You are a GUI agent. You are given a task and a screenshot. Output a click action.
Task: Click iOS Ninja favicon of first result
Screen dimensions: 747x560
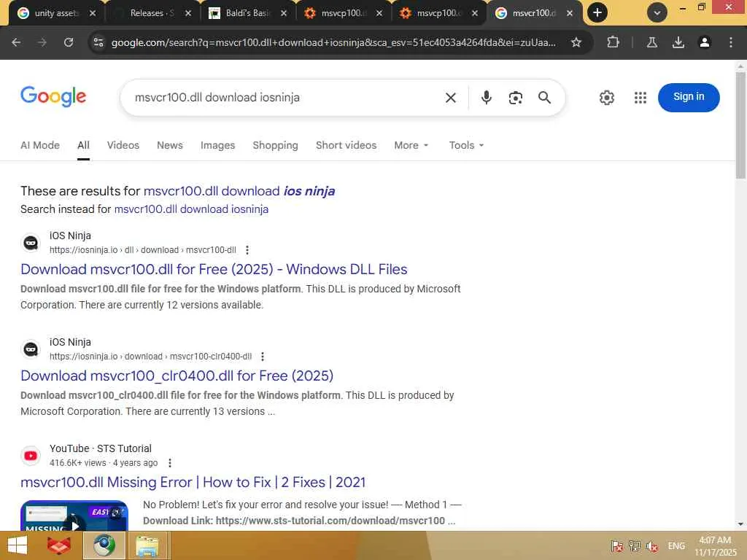tap(31, 243)
